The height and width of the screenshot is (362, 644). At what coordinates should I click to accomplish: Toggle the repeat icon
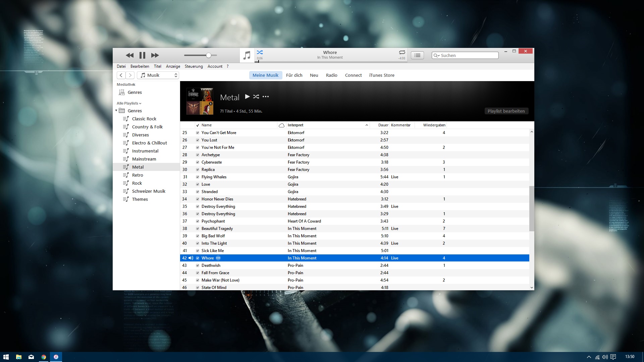tap(402, 52)
